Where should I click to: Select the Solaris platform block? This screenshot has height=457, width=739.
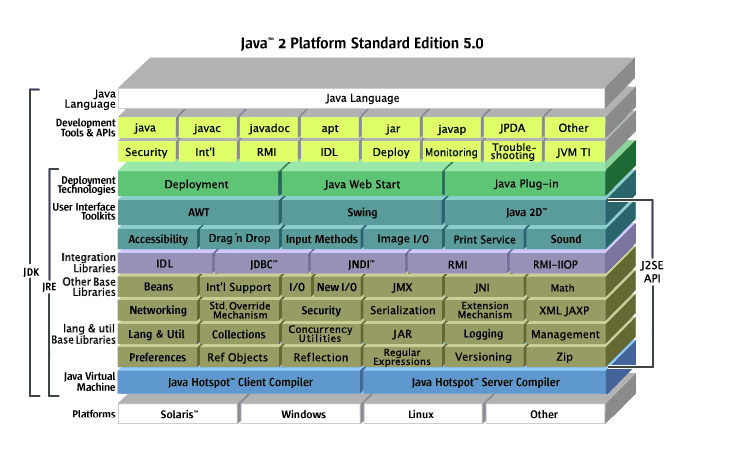[x=178, y=414]
